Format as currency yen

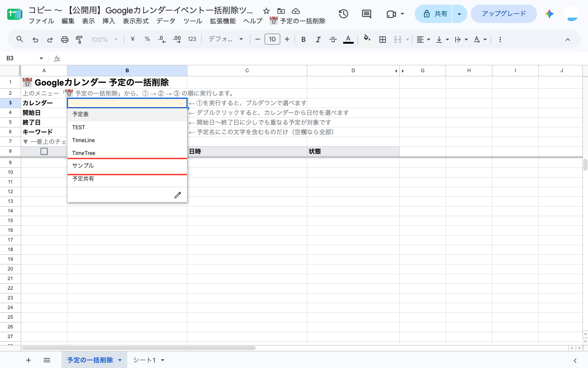[133, 39]
